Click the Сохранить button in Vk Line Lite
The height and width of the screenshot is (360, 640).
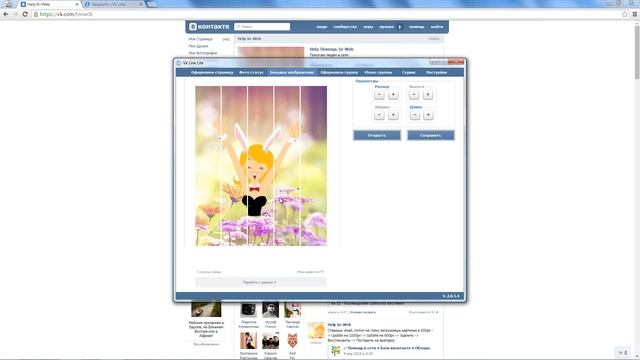(x=431, y=135)
